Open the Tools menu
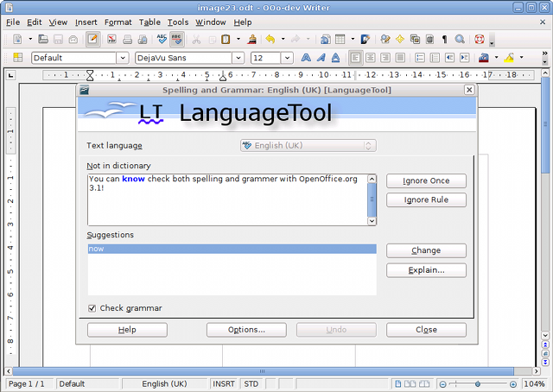 178,22
